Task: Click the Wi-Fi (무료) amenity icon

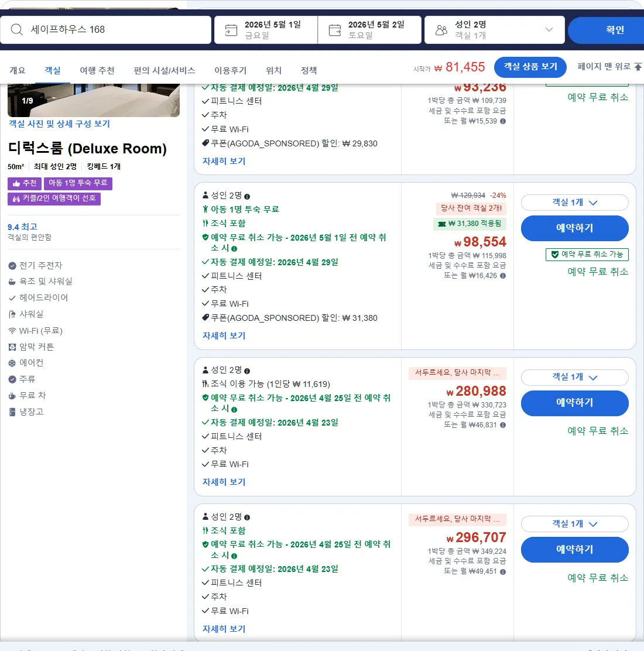Action: coord(12,331)
